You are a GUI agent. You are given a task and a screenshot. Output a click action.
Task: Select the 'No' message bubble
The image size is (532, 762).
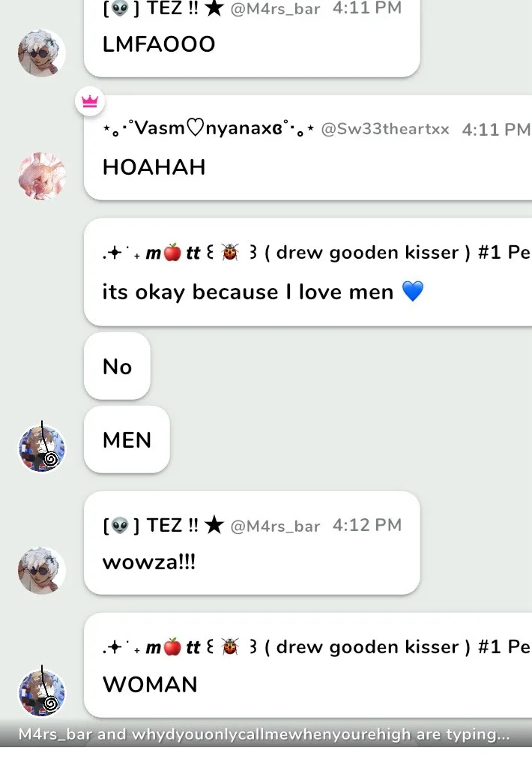click(117, 366)
